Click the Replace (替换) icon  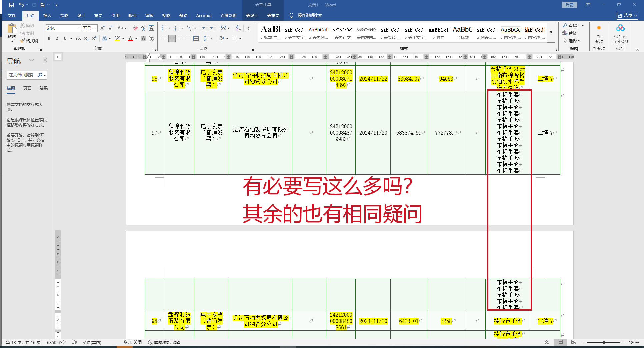[x=565, y=33]
